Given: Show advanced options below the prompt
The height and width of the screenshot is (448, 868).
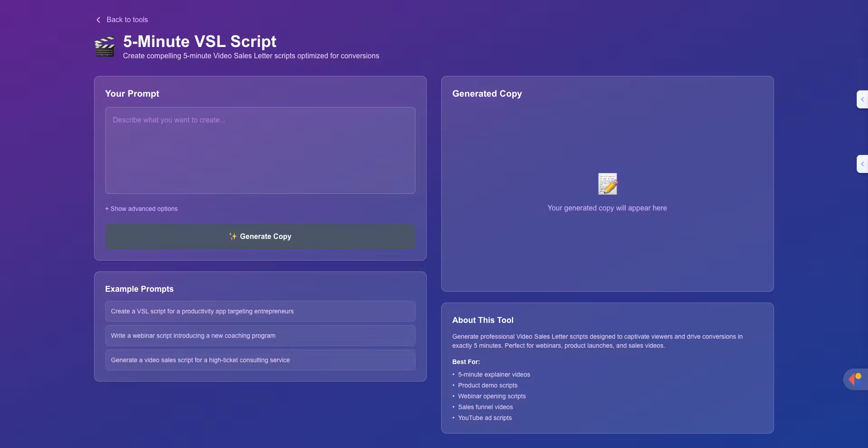Looking at the screenshot, I should click(142, 209).
